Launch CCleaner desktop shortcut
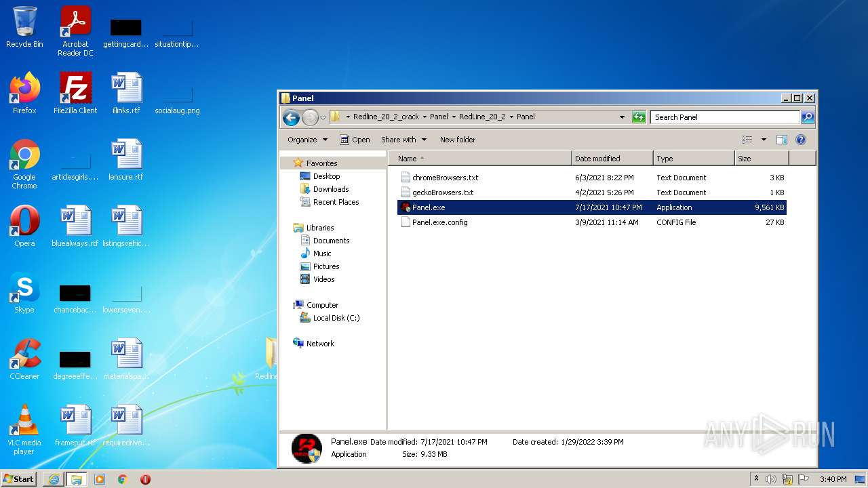The width and height of the screenshot is (868, 488). coord(24,359)
